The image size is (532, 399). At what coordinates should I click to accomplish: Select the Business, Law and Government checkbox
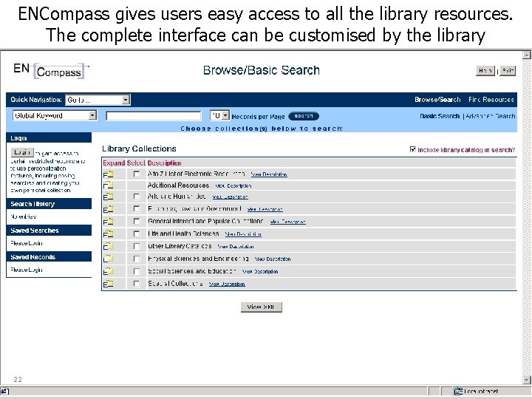137,208
